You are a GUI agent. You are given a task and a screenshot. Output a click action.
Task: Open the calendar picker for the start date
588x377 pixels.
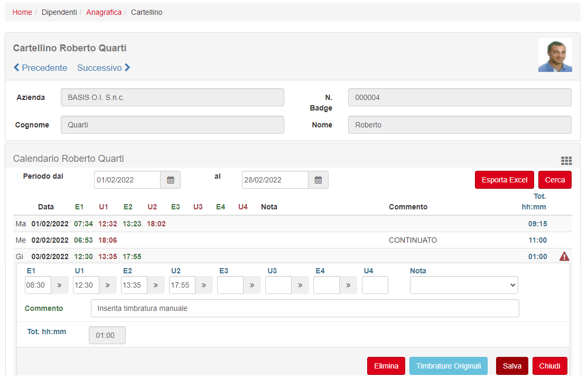click(170, 180)
